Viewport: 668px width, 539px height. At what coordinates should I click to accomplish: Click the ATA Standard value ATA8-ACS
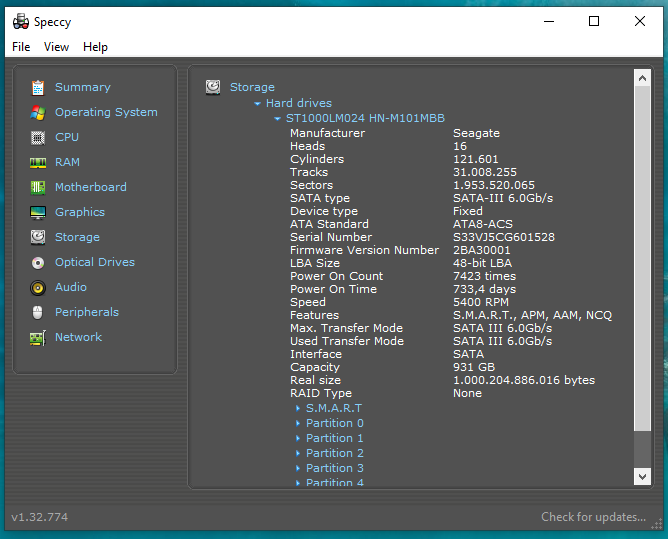pos(483,224)
